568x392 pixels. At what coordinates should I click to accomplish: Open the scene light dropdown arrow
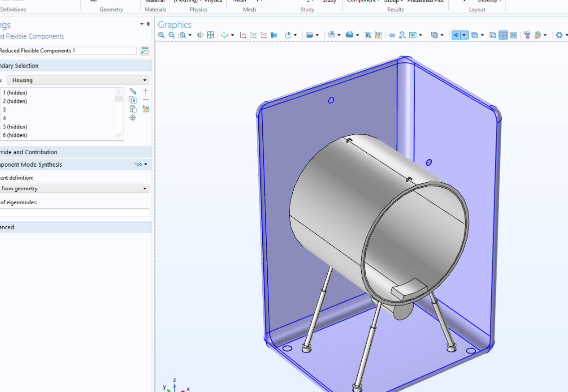coord(464,35)
